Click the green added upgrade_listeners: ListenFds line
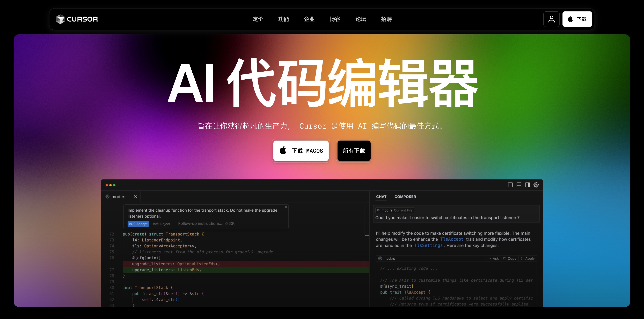The image size is (644, 319). coord(246,270)
